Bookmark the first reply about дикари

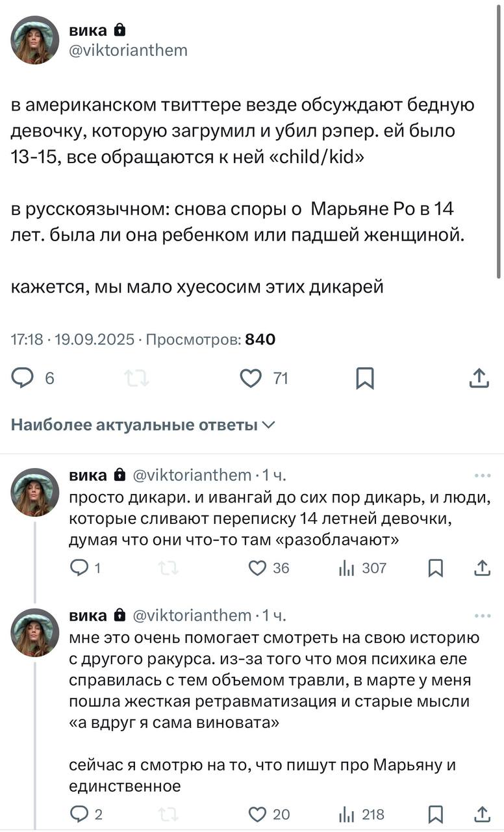[x=436, y=568]
